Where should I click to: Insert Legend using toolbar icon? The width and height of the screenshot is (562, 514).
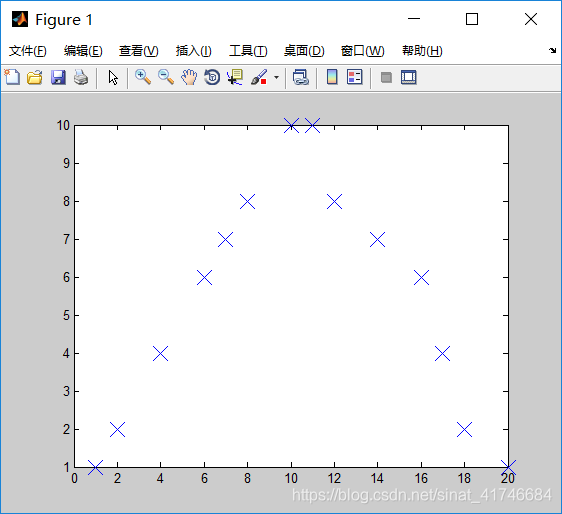[355, 77]
